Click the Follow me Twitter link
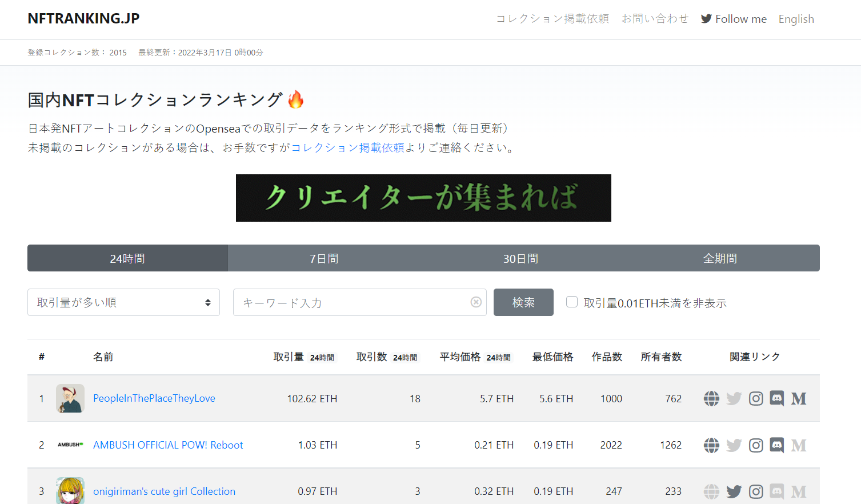Screen dimensions: 861x504 (734, 19)
